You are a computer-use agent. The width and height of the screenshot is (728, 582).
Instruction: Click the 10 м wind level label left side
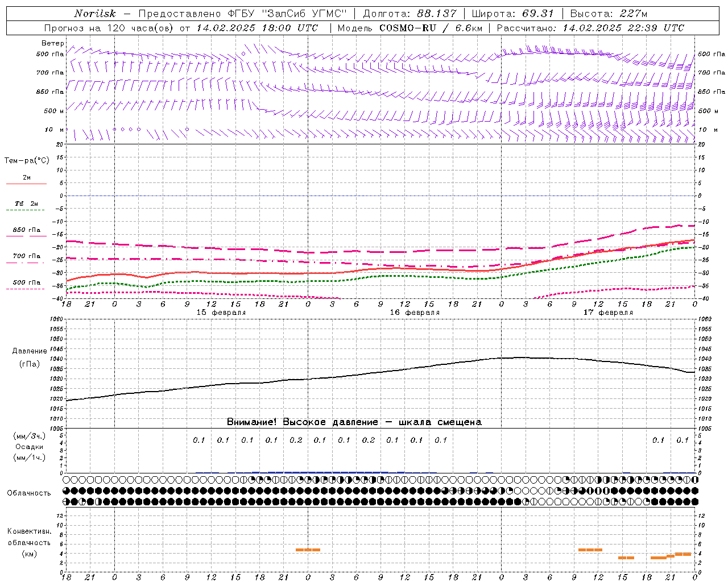point(54,130)
